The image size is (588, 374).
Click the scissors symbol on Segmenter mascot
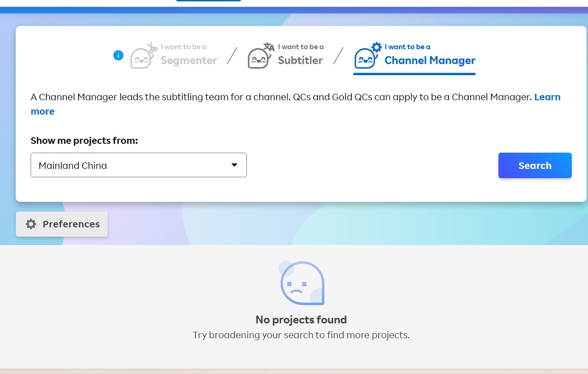152,47
